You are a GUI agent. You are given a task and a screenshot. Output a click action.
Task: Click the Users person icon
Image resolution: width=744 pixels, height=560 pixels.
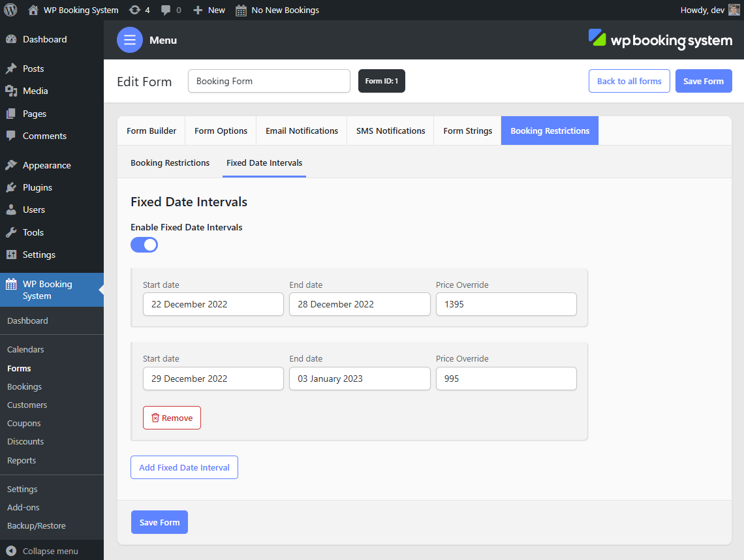click(x=11, y=210)
